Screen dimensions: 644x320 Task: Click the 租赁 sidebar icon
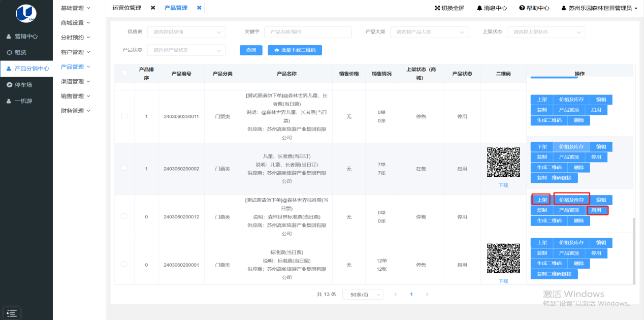click(x=10, y=52)
